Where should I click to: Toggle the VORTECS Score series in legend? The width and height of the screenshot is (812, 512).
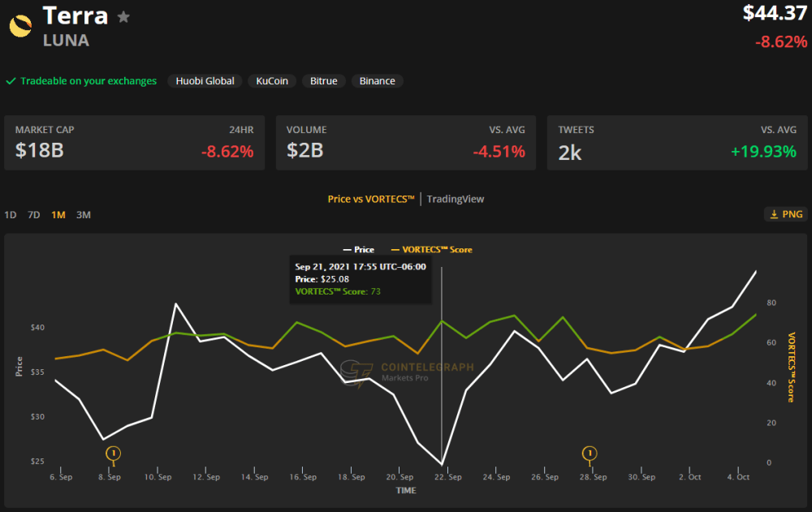coord(431,250)
